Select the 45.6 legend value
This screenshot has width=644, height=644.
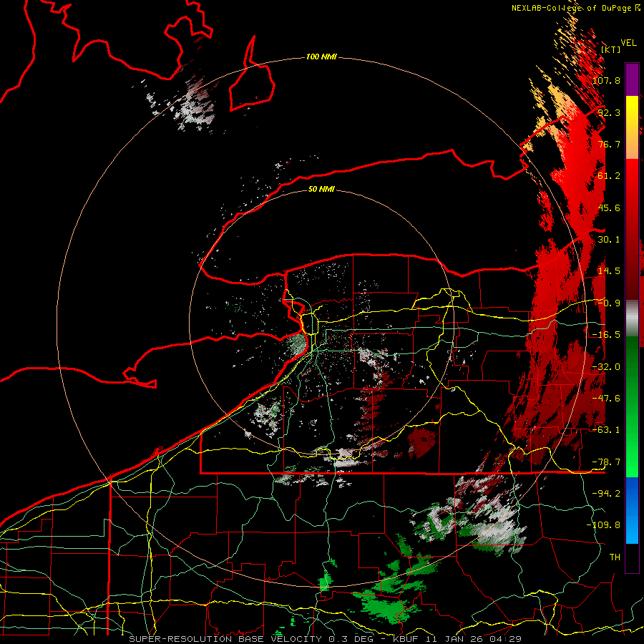pyautogui.click(x=609, y=208)
